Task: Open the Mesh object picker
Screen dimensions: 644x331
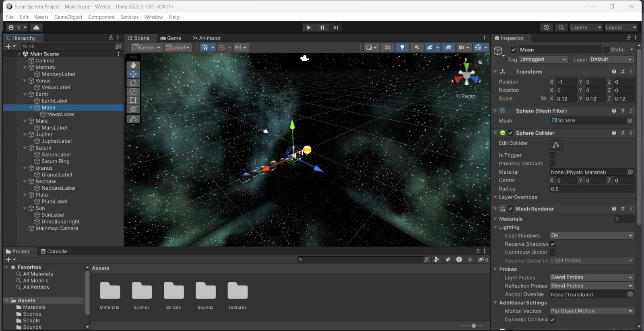Action: (x=630, y=121)
